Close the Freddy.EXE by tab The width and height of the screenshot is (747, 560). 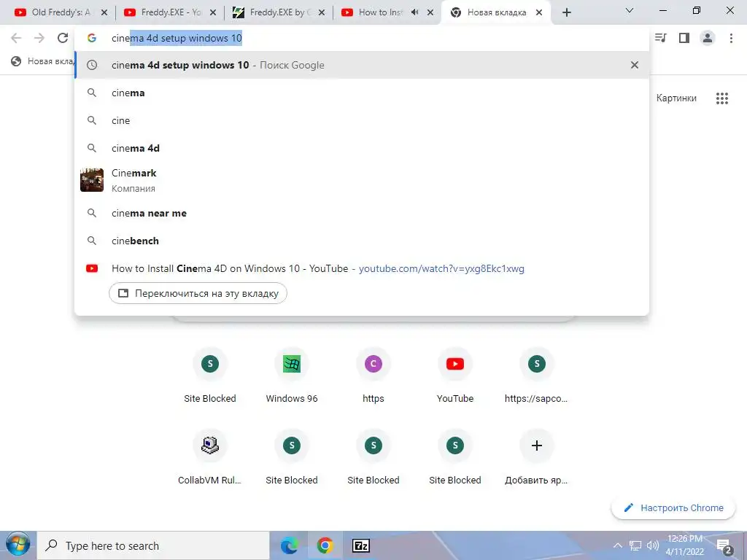coord(322,13)
